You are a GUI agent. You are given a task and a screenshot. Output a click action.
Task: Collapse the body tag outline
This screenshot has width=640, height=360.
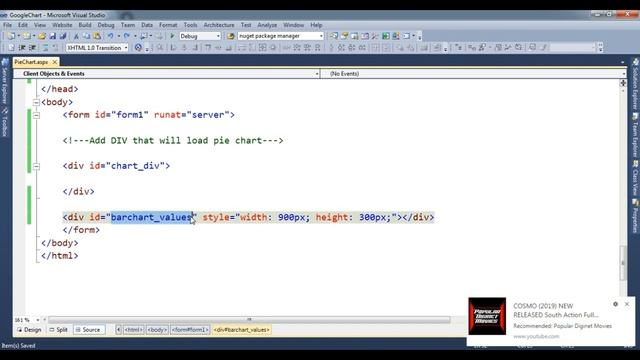36,102
